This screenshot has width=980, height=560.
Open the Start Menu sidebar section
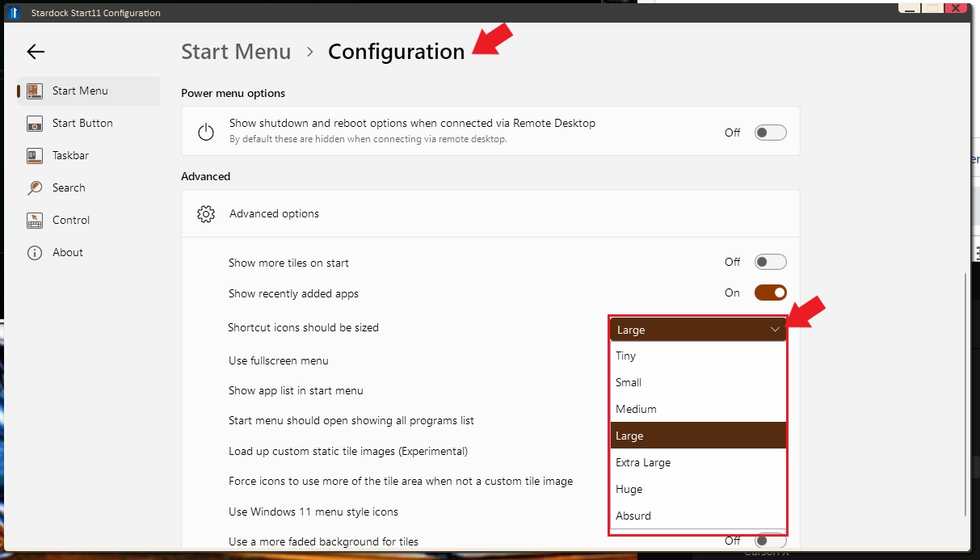(88, 91)
